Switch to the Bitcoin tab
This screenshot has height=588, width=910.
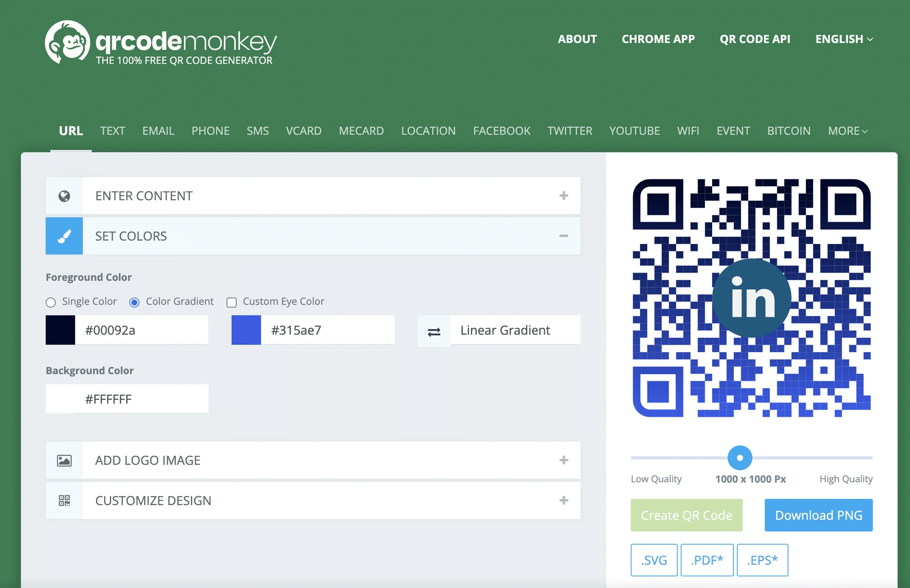click(x=789, y=131)
